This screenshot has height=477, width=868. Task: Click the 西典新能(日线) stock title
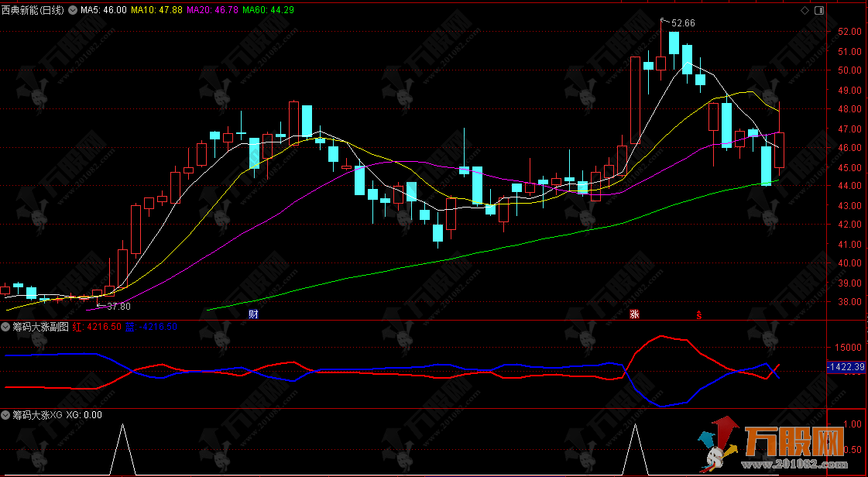33,10
